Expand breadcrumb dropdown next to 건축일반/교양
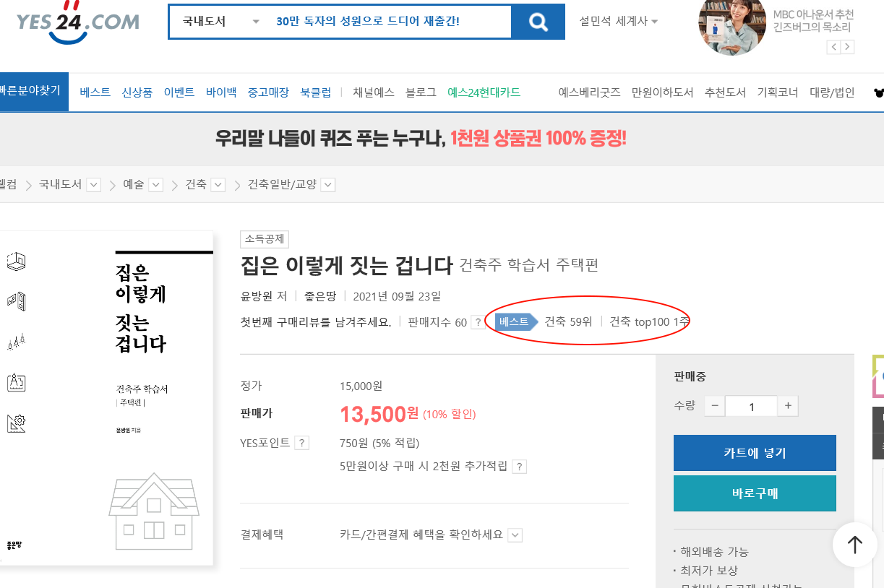 pos(327,185)
